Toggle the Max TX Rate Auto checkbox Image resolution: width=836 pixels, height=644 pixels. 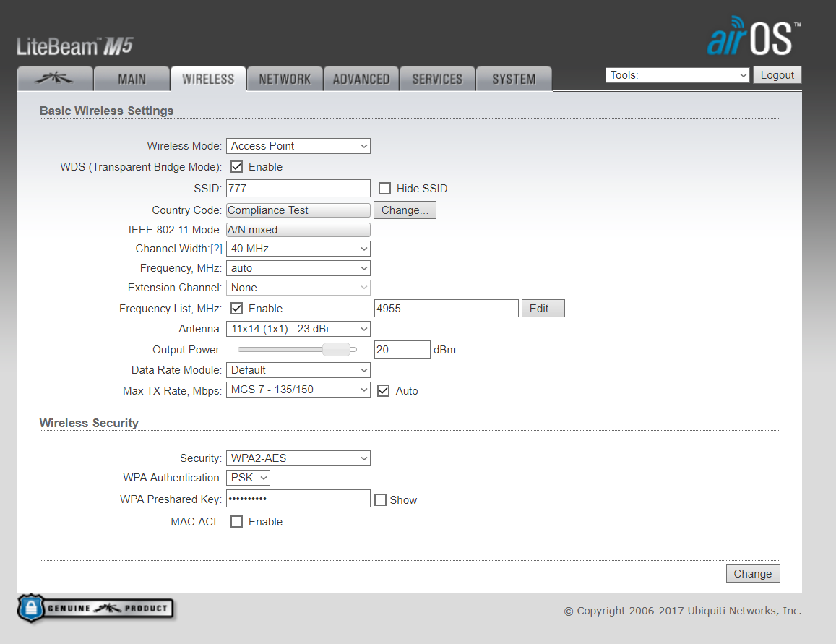pos(384,391)
